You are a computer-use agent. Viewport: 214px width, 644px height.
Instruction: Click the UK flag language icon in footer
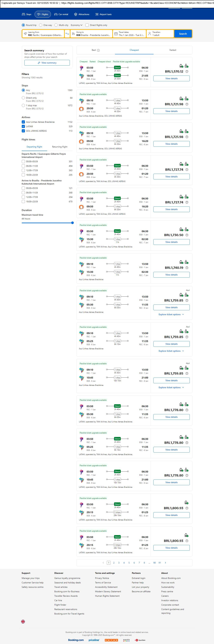23,621
